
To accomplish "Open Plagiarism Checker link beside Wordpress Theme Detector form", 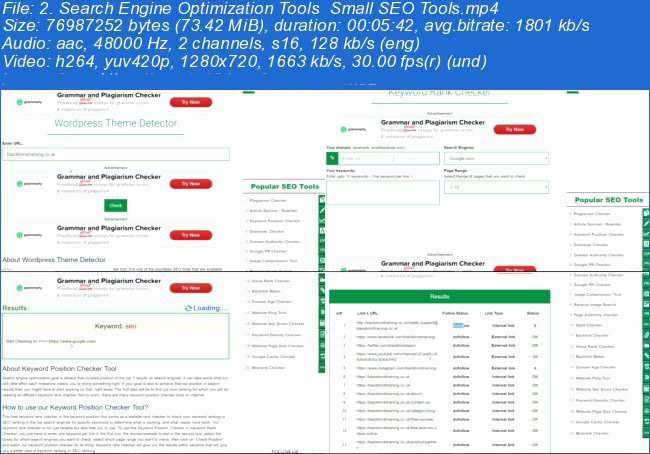I will [268, 200].
